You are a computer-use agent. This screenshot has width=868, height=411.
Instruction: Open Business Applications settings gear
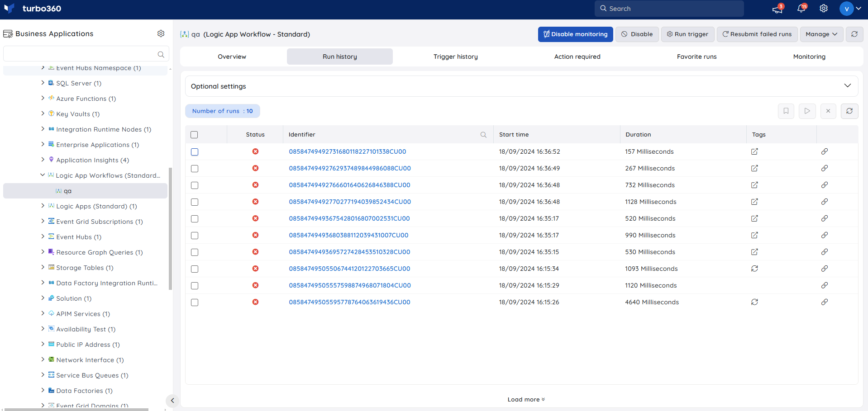[161, 33]
